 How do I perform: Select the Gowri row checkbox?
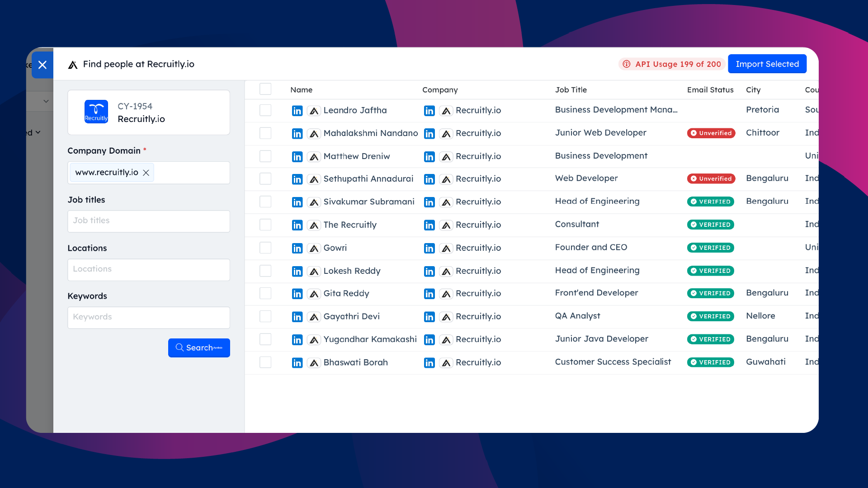265,248
